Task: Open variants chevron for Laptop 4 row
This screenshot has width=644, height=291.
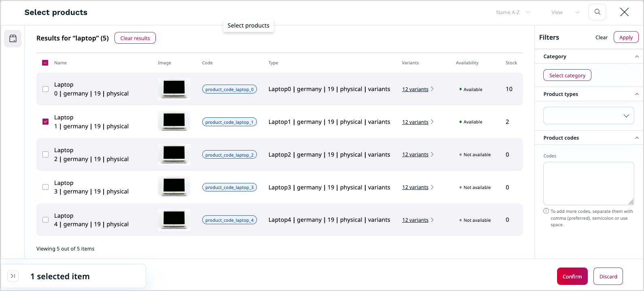Action: [432, 220]
